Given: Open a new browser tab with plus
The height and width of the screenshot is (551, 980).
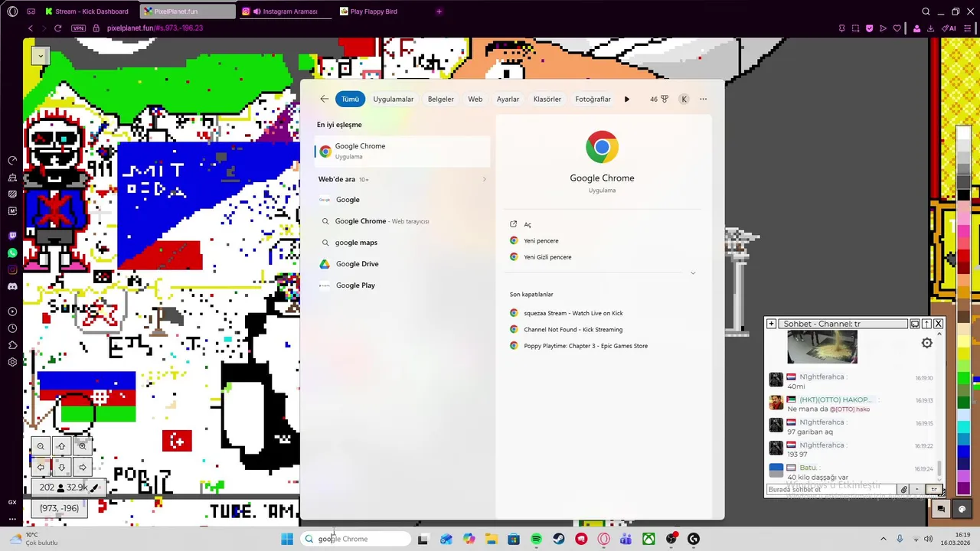Looking at the screenshot, I should pyautogui.click(x=439, y=11).
